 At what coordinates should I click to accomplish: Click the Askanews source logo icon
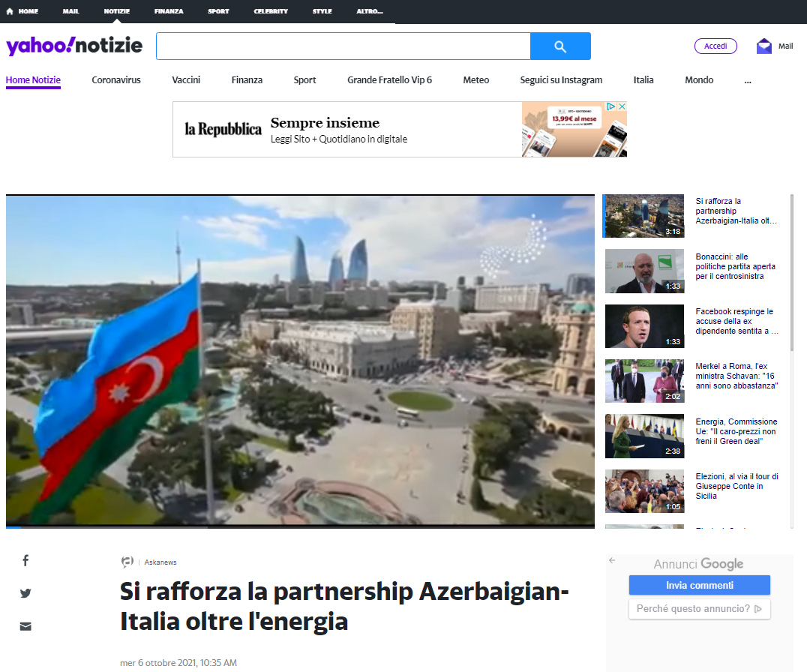(127, 561)
